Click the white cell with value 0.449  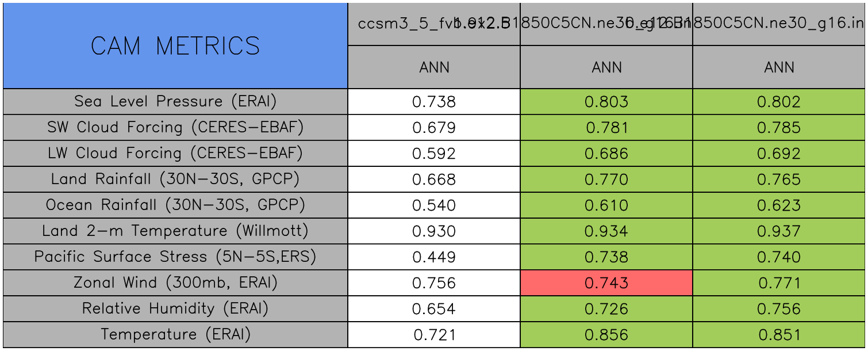434,257
